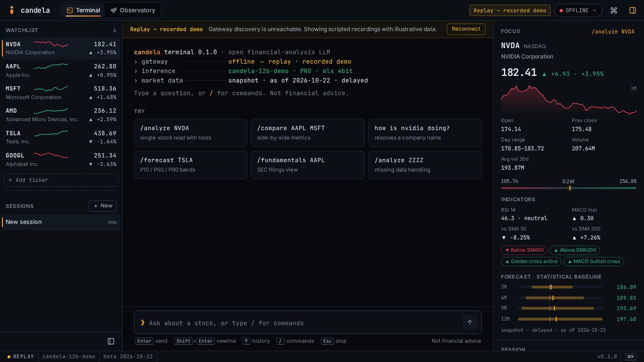
Task: Click the Add ticker button
Action: (x=61, y=180)
